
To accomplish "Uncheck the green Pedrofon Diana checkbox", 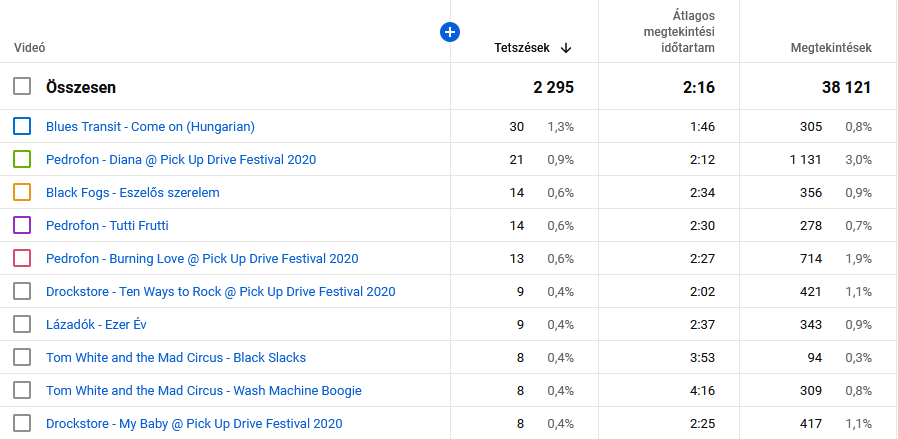I will point(22,159).
